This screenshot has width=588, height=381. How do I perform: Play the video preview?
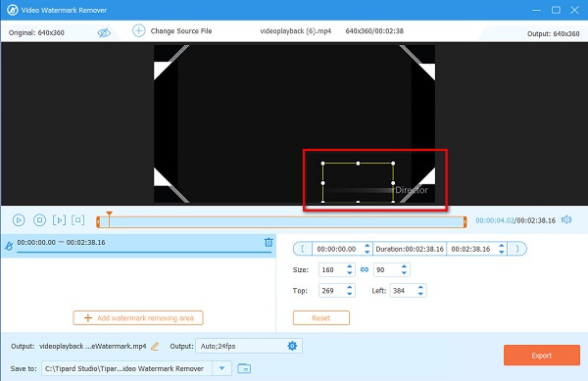[x=19, y=220]
